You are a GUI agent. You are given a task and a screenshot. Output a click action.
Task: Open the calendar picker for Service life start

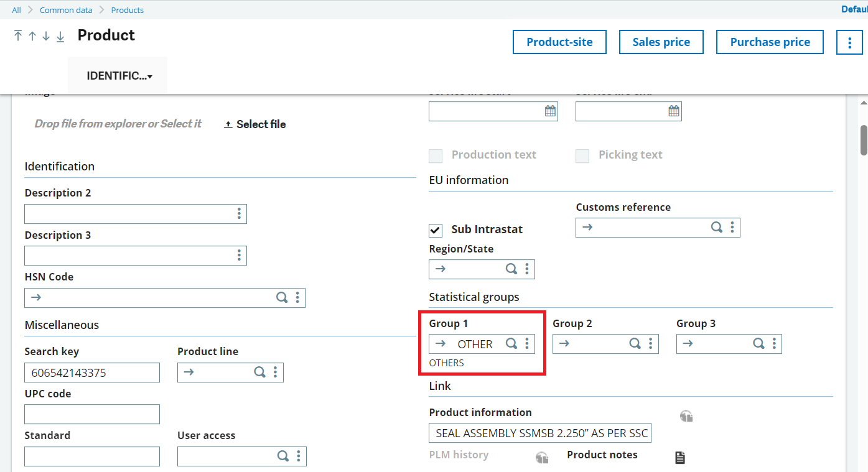pyautogui.click(x=549, y=111)
